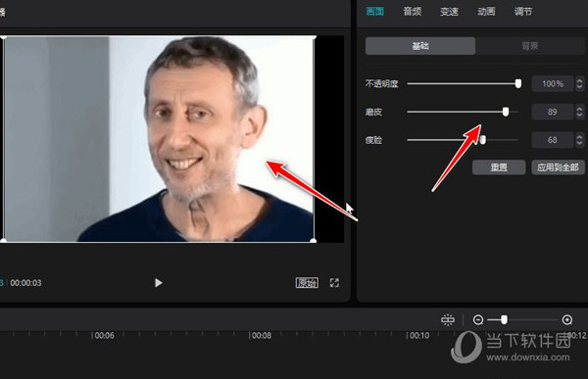Open fullscreen preview icon

[334, 283]
